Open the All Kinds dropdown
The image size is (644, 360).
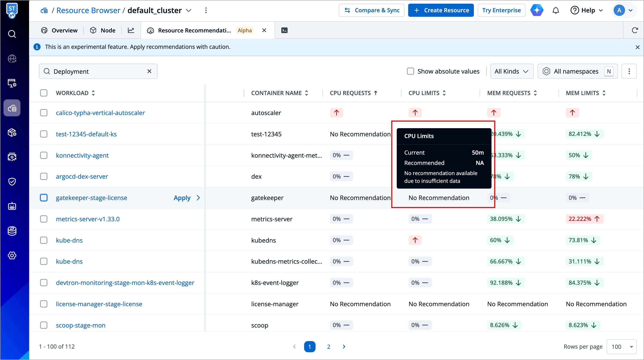point(512,71)
